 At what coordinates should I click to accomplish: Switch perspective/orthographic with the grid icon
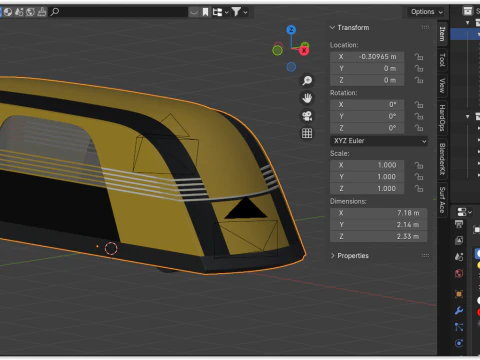(x=307, y=133)
